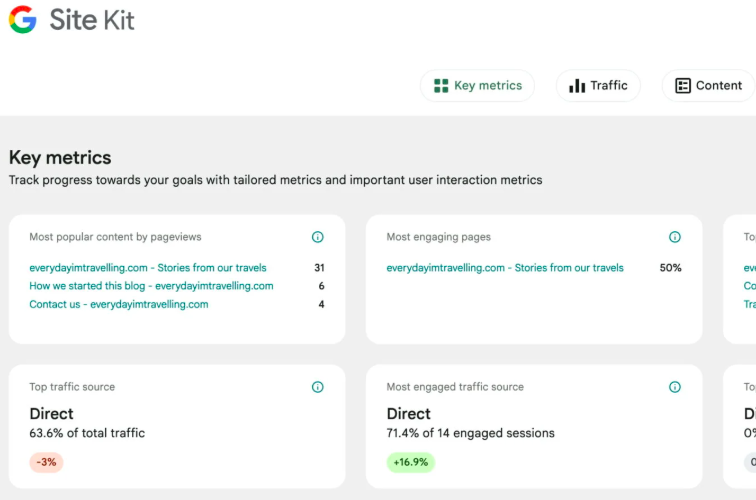The width and height of the screenshot is (756, 500).
Task: Open How we started this blog link
Action: [x=151, y=286]
